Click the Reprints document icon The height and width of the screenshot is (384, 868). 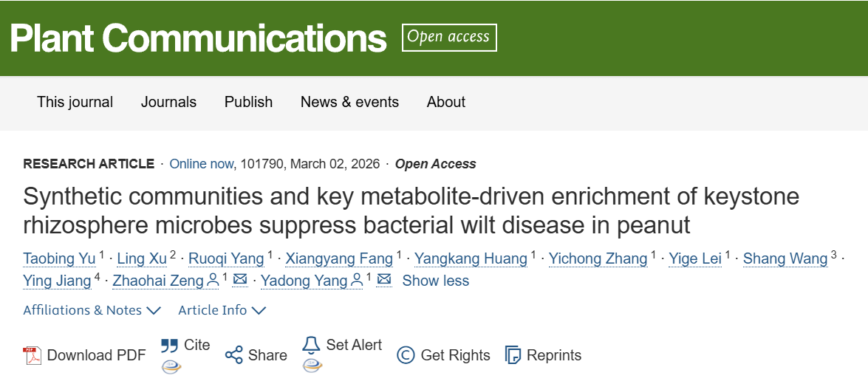[x=513, y=355]
